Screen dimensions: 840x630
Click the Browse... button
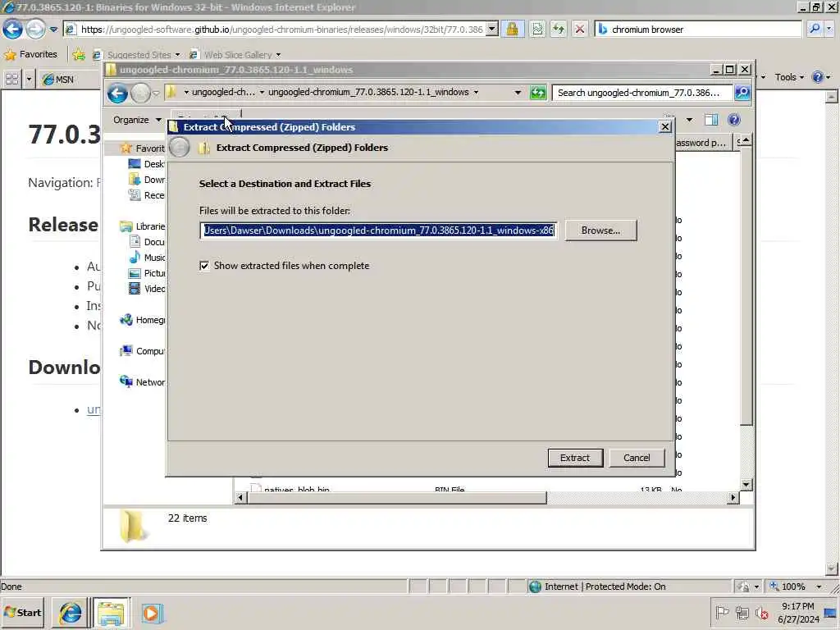600,231
